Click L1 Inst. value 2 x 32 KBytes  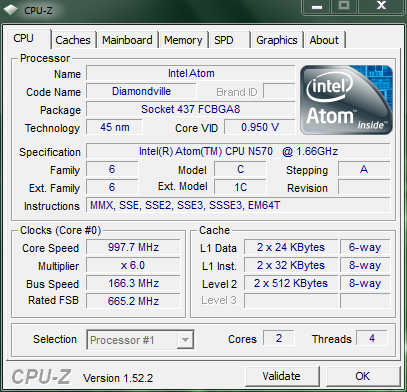point(291,265)
